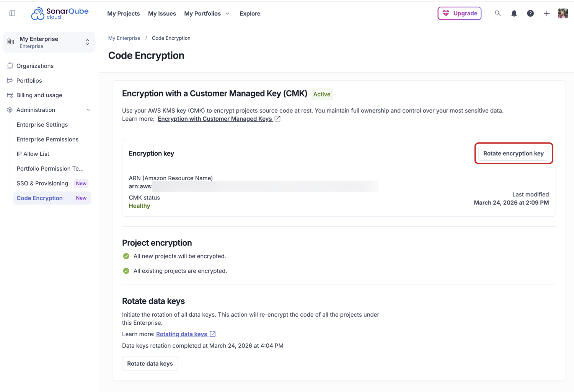Viewport: 574px width, 392px height.
Task: Open My Issues in top navigation
Action: [162, 13]
